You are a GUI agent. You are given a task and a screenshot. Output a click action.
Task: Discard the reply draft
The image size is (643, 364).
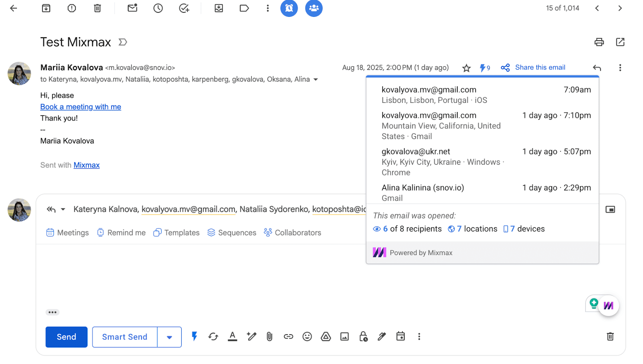(610, 337)
